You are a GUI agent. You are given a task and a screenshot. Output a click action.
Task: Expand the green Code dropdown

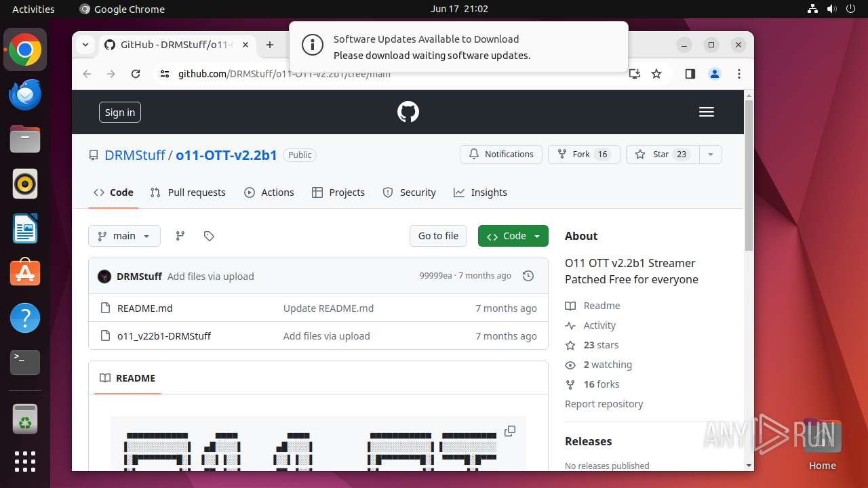pyautogui.click(x=513, y=236)
